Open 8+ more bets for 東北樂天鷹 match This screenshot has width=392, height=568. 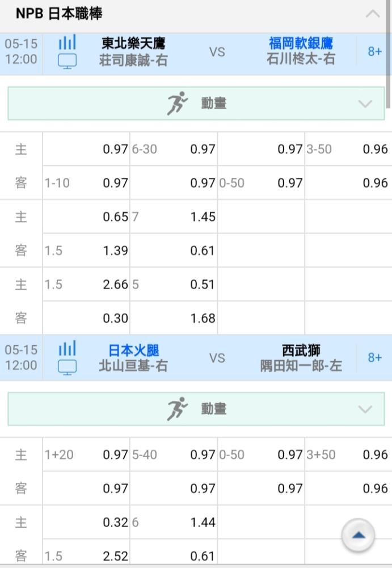(x=374, y=52)
